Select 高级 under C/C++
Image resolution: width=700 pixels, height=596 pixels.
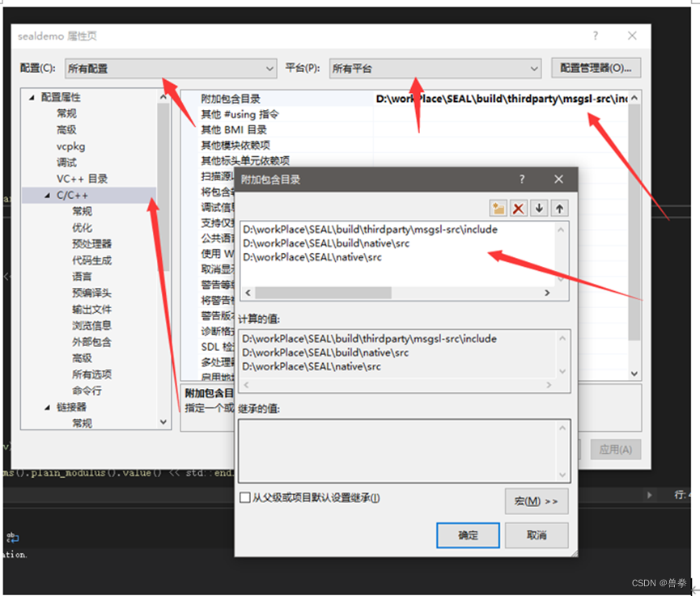click(x=83, y=358)
